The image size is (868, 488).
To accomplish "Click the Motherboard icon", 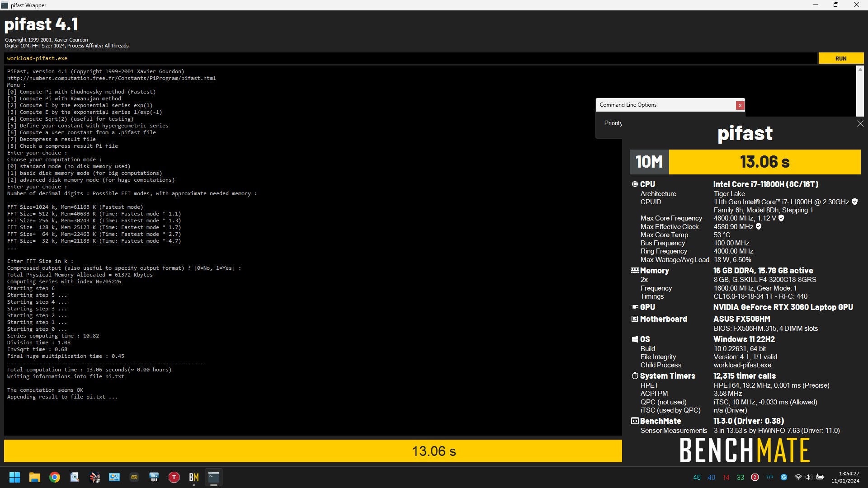I will 635,319.
